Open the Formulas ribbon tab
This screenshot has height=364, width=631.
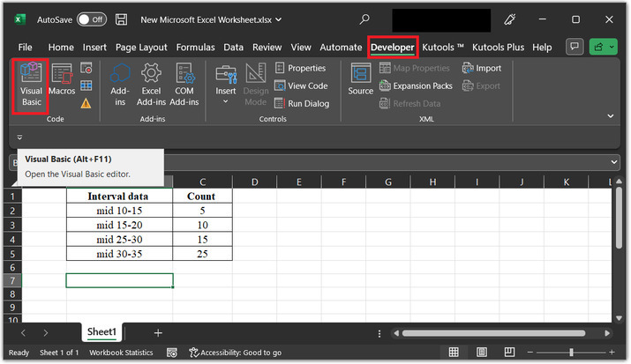(x=195, y=47)
